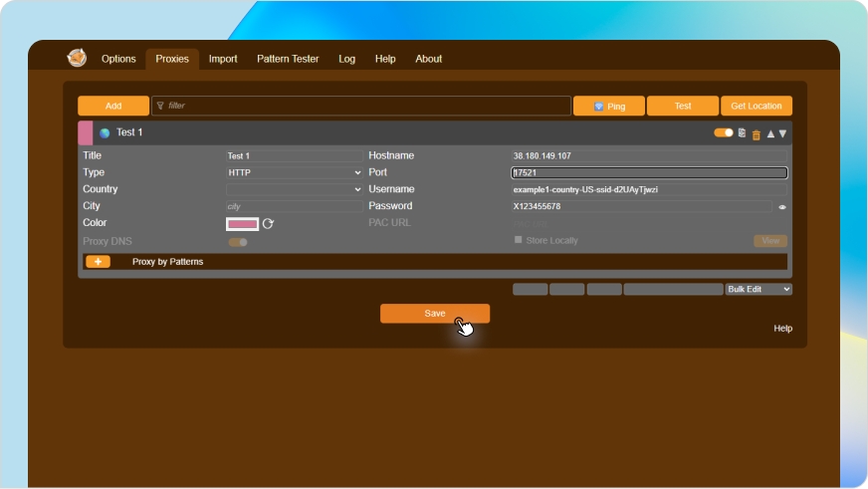Viewport: 868px width, 489px height.
Task: Switch to the Pattern Tester tab
Action: (288, 59)
